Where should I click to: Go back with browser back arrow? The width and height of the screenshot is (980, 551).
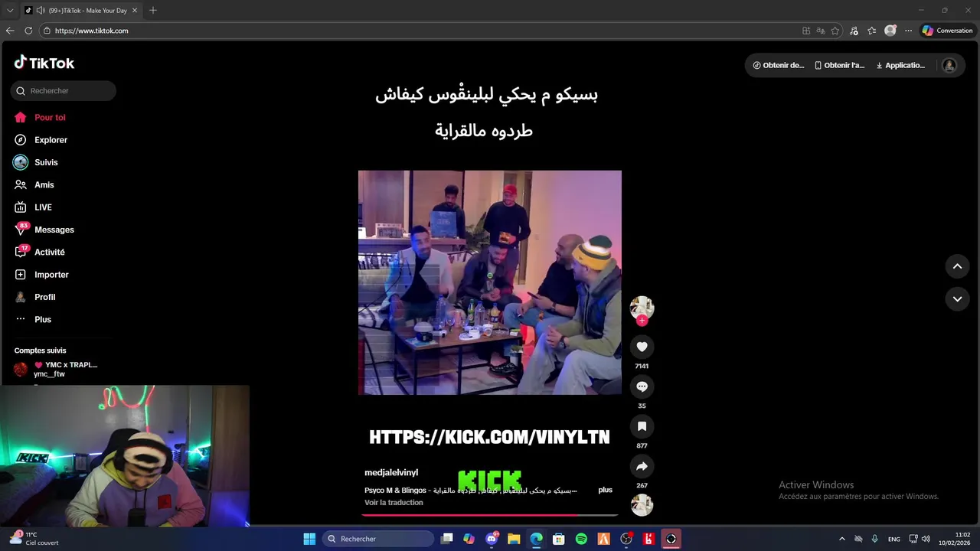point(10,31)
